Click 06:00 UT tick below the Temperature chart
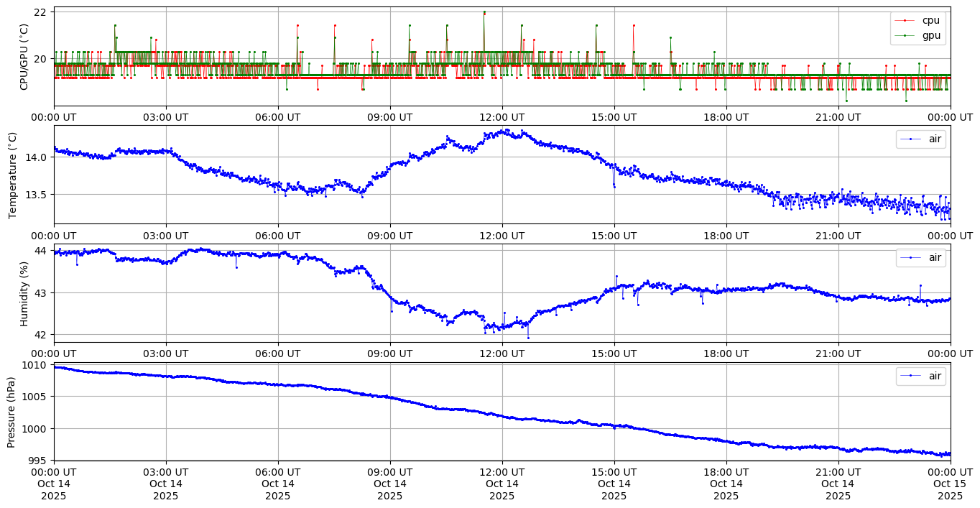 [277, 235]
